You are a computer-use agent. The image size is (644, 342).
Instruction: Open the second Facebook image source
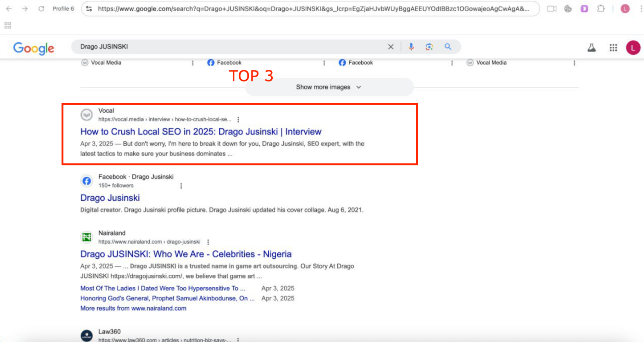tap(356, 63)
